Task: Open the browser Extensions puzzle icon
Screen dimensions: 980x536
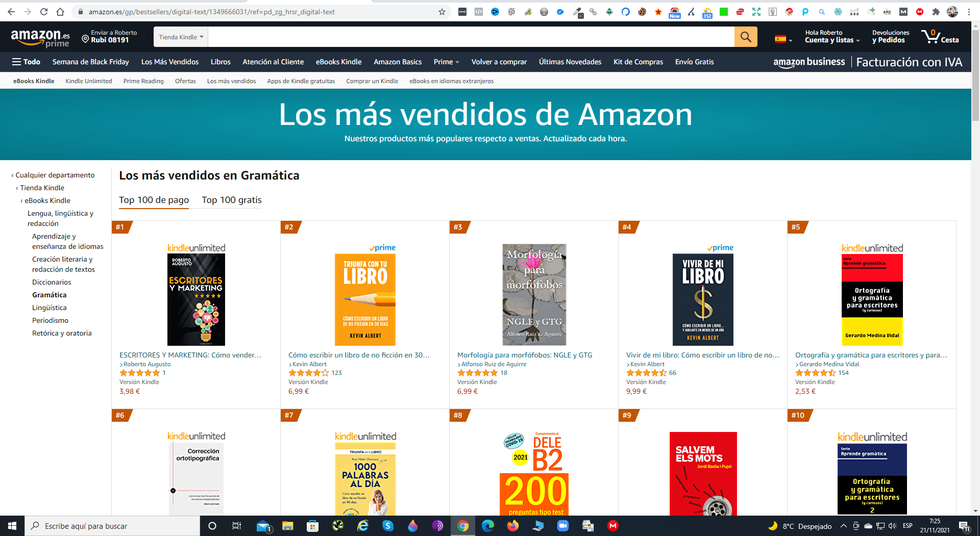Action: [x=936, y=12]
